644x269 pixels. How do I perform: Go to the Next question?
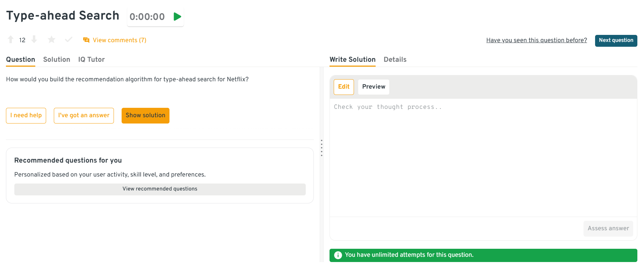click(x=616, y=40)
